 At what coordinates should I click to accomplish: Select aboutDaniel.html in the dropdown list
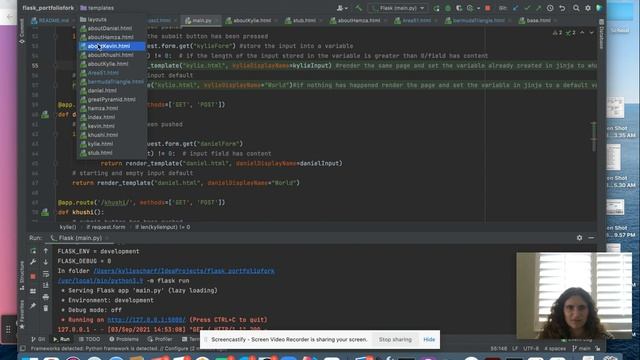(x=111, y=28)
